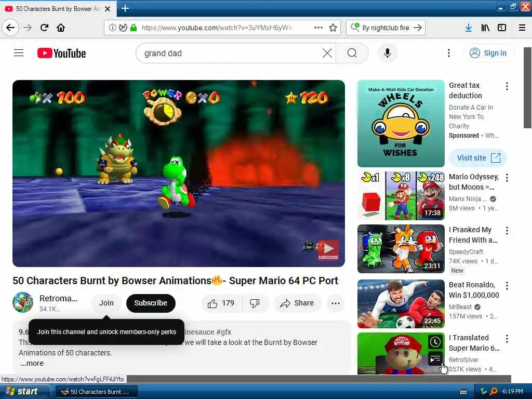This screenshot has height=399, width=532.
Task: Dislike the video with thumbs down
Action: [x=255, y=303]
